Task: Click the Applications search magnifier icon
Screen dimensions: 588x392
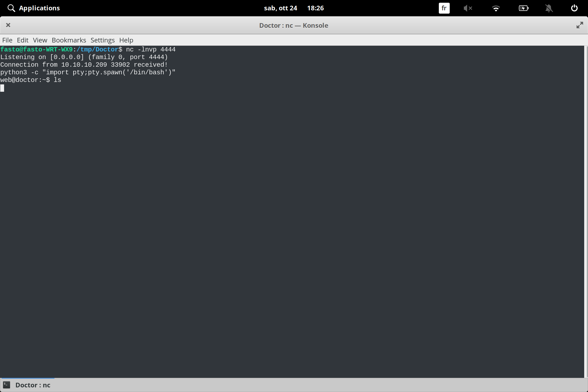Action: point(11,8)
